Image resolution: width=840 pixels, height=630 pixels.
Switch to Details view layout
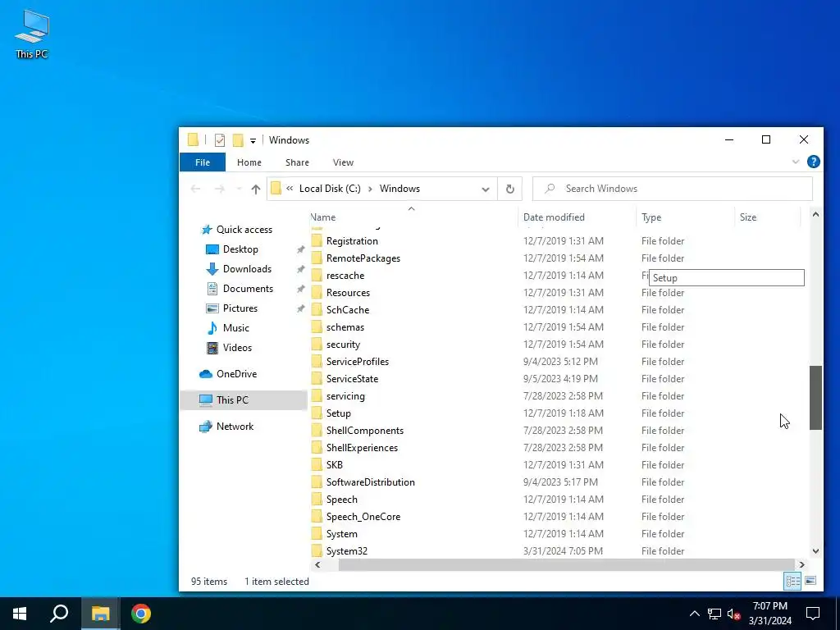[x=793, y=581]
